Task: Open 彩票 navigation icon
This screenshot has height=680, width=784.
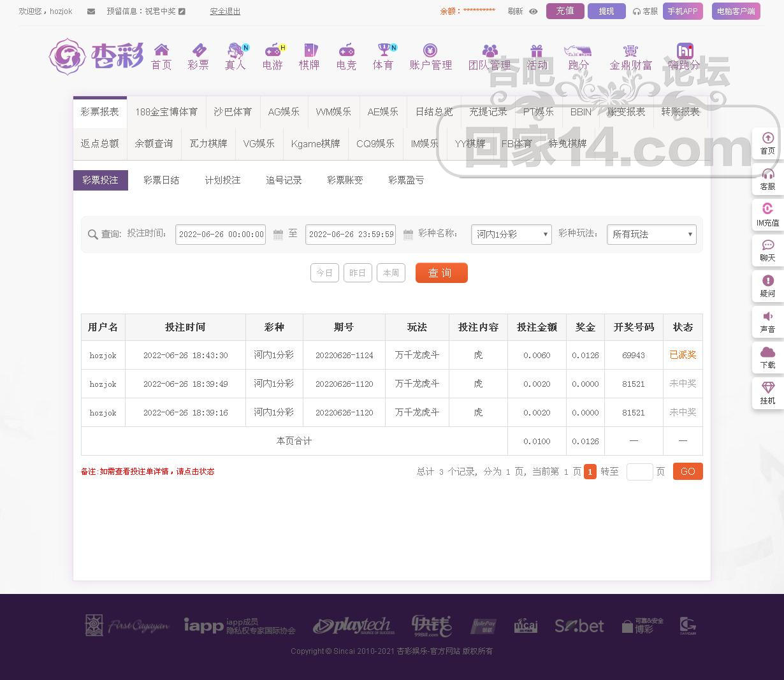Action: point(198,57)
